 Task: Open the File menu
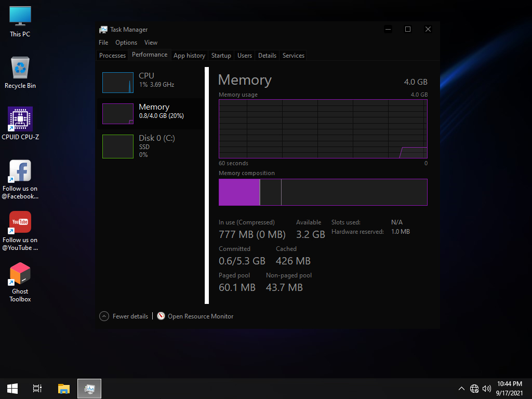pyautogui.click(x=103, y=43)
